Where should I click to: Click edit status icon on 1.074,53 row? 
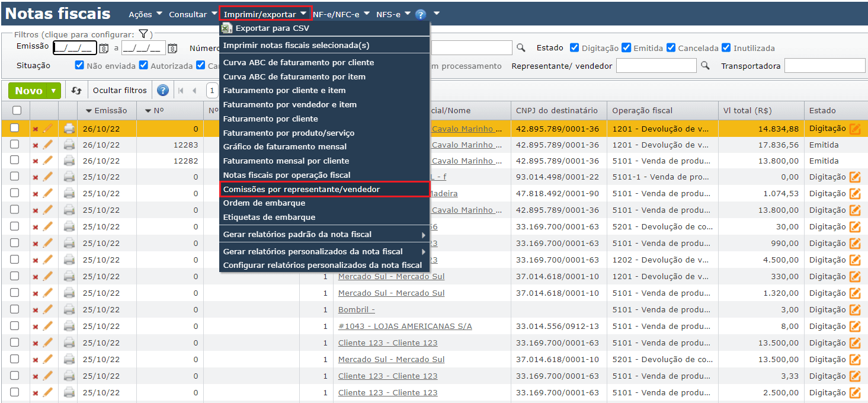click(x=855, y=193)
